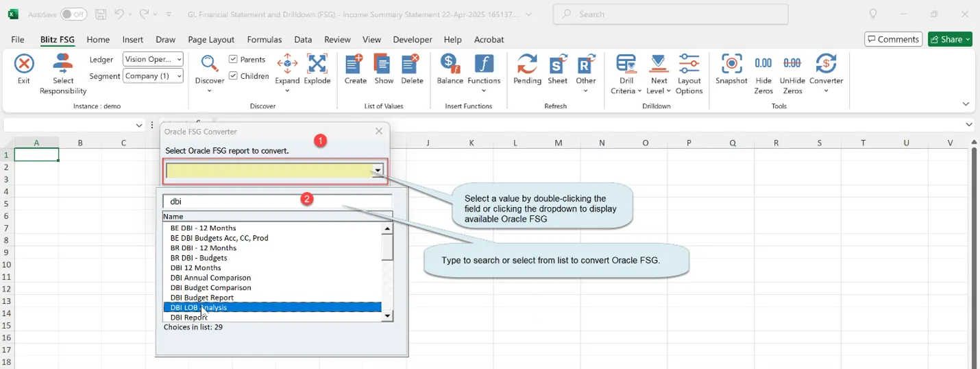The height and width of the screenshot is (369, 980).
Task: Expand the formula bar chevron
Action: pyautogui.click(x=969, y=125)
